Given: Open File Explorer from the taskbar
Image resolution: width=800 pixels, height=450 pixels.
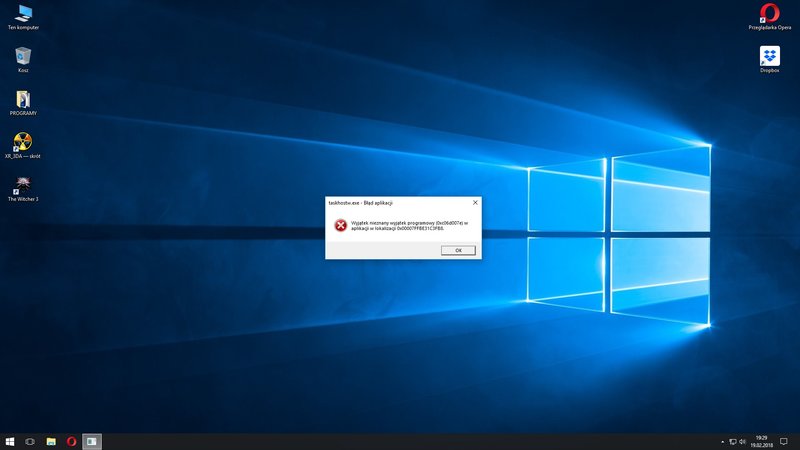Looking at the screenshot, I should click(x=51, y=441).
